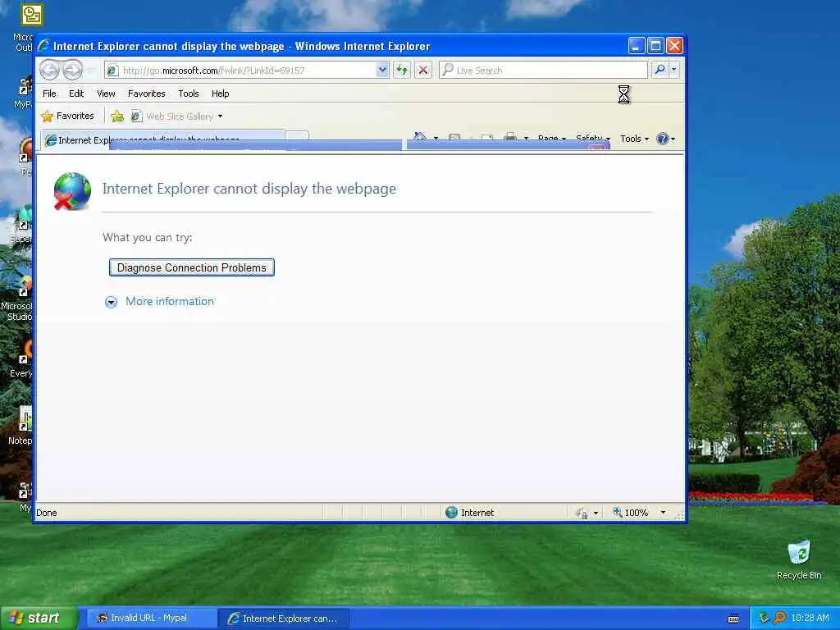The height and width of the screenshot is (630, 840).
Task: Click the orange magnifier tray icon
Action: (x=779, y=618)
